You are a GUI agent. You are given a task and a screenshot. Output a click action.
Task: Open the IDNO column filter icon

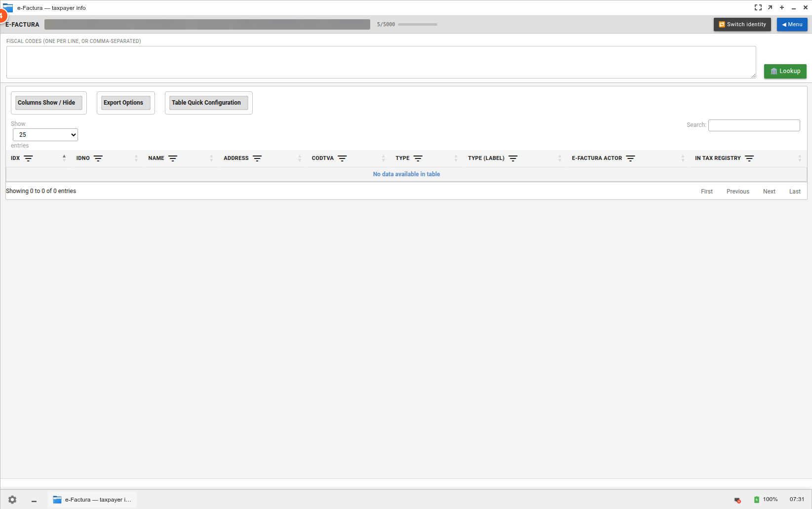98,158
